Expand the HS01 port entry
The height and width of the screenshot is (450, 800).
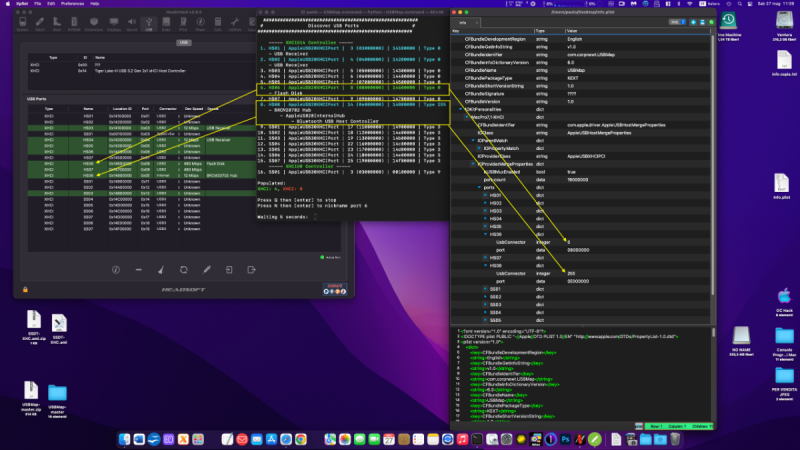pyautogui.click(x=484, y=194)
